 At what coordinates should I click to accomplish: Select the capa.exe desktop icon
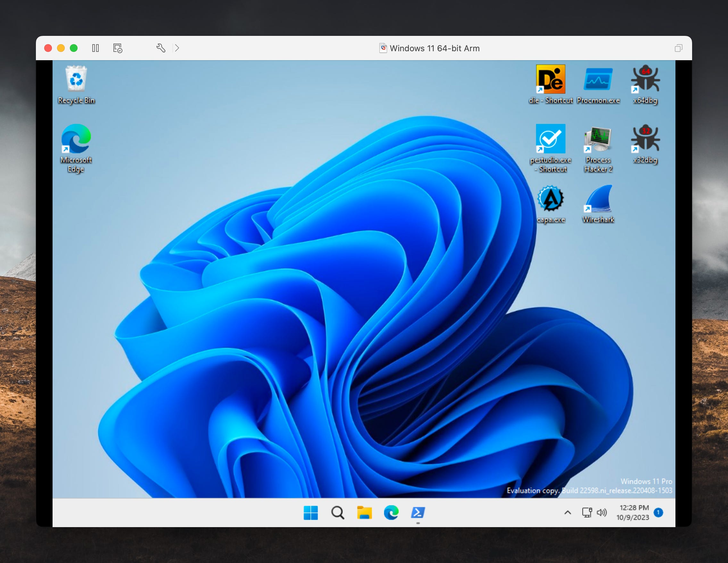click(550, 199)
